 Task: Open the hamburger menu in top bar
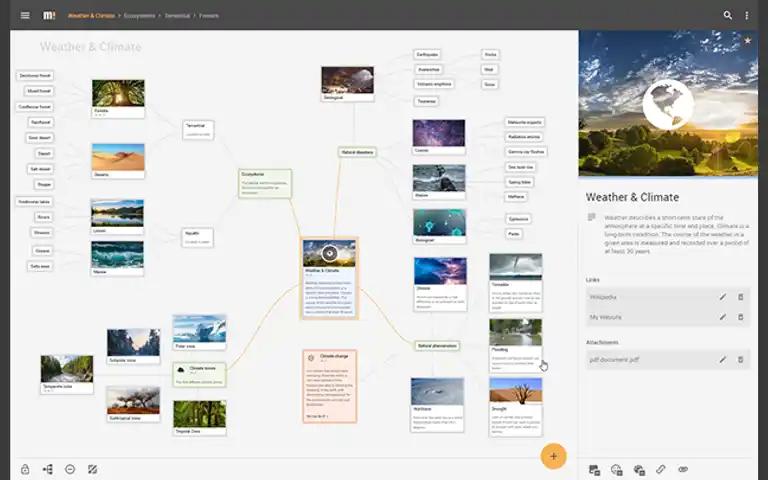(25, 15)
